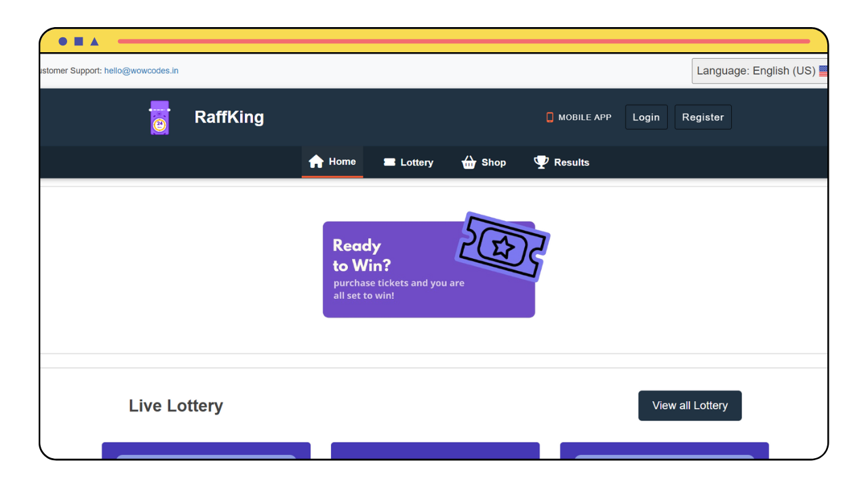Screen dimensions: 868x488
Task: Open Results via the trophy icon
Action: pyautogui.click(x=541, y=162)
